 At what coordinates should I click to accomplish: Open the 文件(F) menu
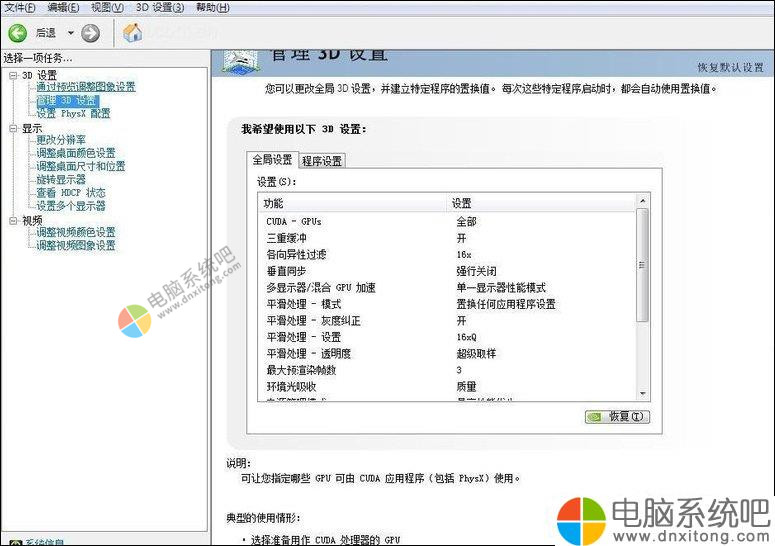coord(20,7)
